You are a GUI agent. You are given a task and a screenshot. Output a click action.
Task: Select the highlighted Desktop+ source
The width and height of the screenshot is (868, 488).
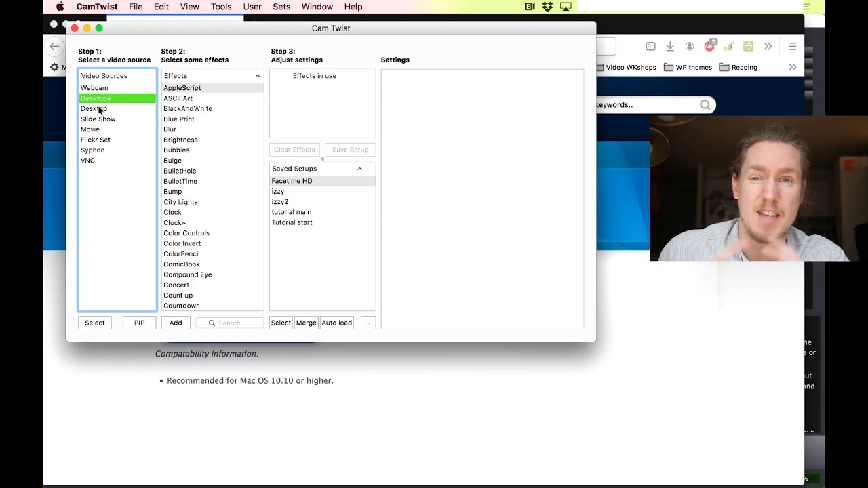click(117, 98)
